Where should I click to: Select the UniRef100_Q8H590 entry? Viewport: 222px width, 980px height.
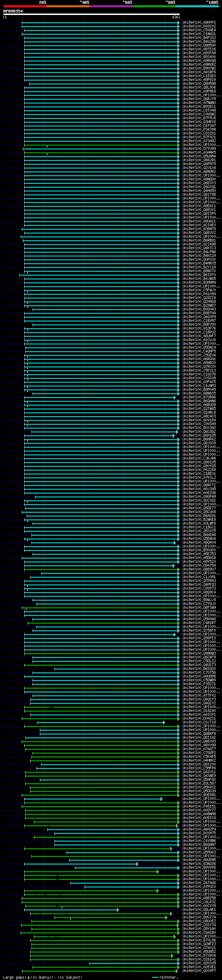pos(199,45)
